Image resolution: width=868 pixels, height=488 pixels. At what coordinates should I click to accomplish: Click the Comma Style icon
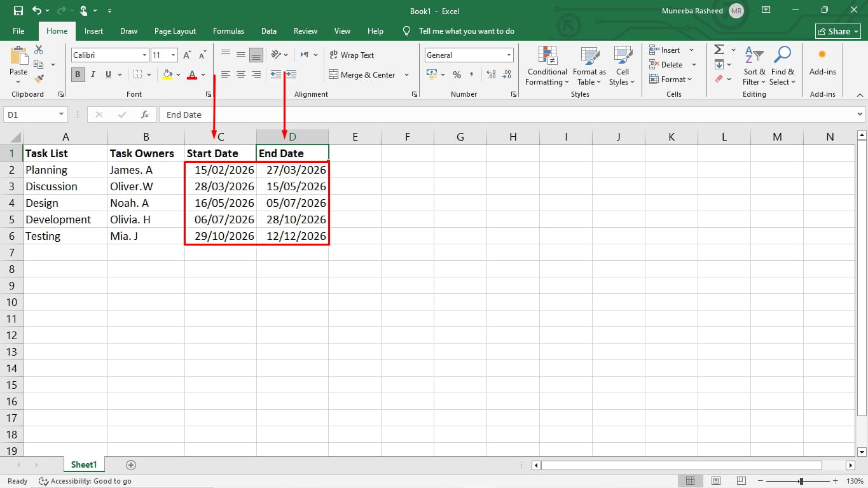(x=471, y=74)
